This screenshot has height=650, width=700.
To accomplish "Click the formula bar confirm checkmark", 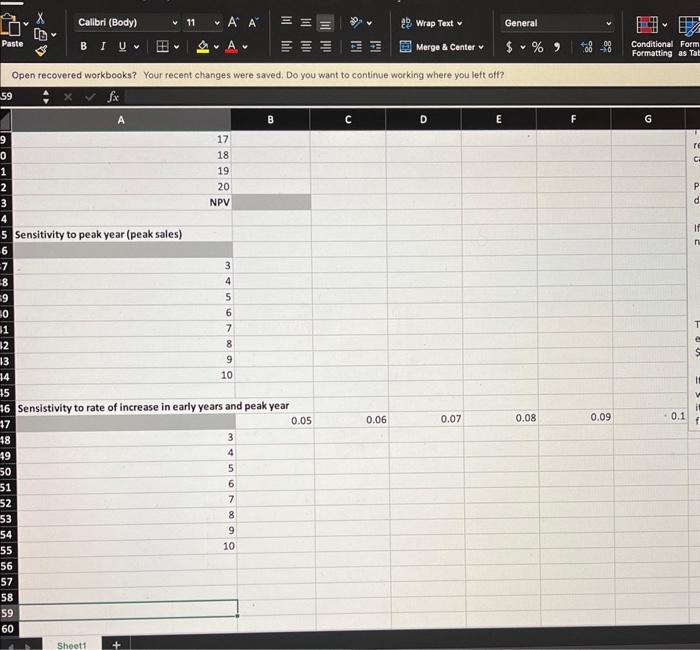I will tap(90, 96).
